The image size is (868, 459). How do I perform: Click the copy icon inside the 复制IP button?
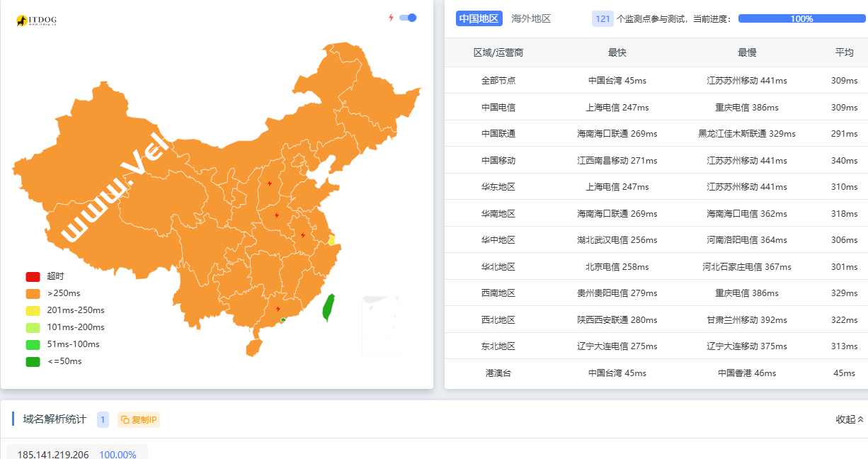(x=126, y=419)
